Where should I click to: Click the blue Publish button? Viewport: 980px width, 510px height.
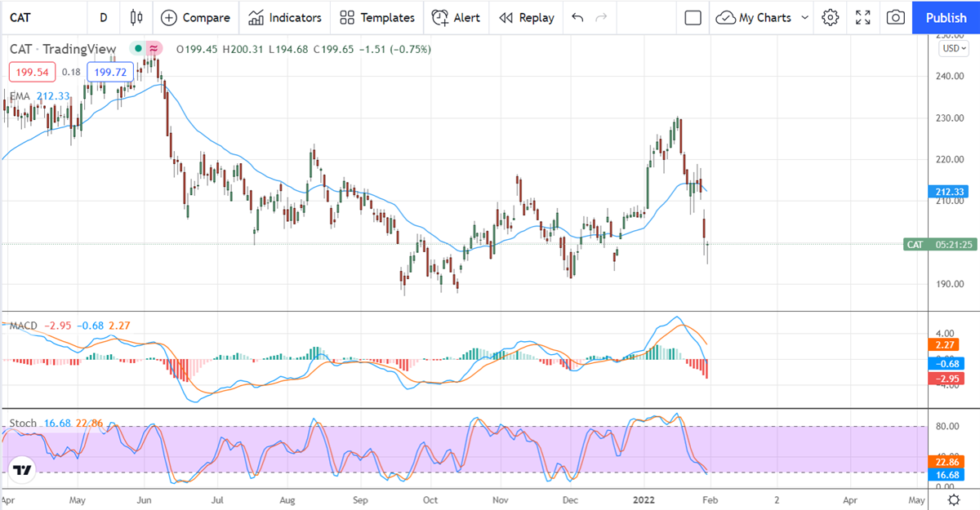946,17
